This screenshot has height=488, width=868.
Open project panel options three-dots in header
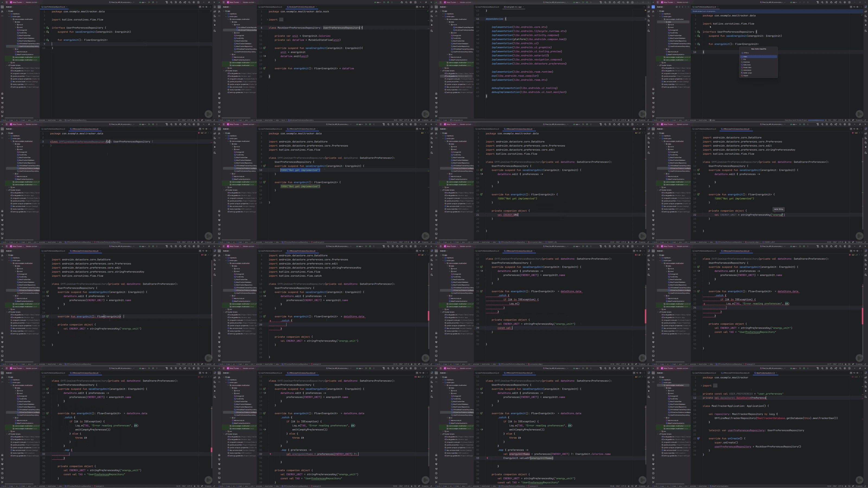pyautogui.click(x=686, y=7)
